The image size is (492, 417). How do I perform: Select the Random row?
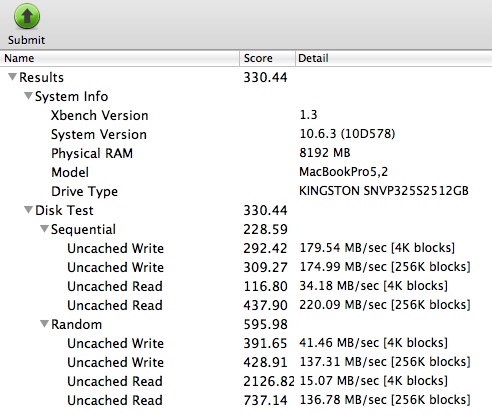click(x=246, y=324)
